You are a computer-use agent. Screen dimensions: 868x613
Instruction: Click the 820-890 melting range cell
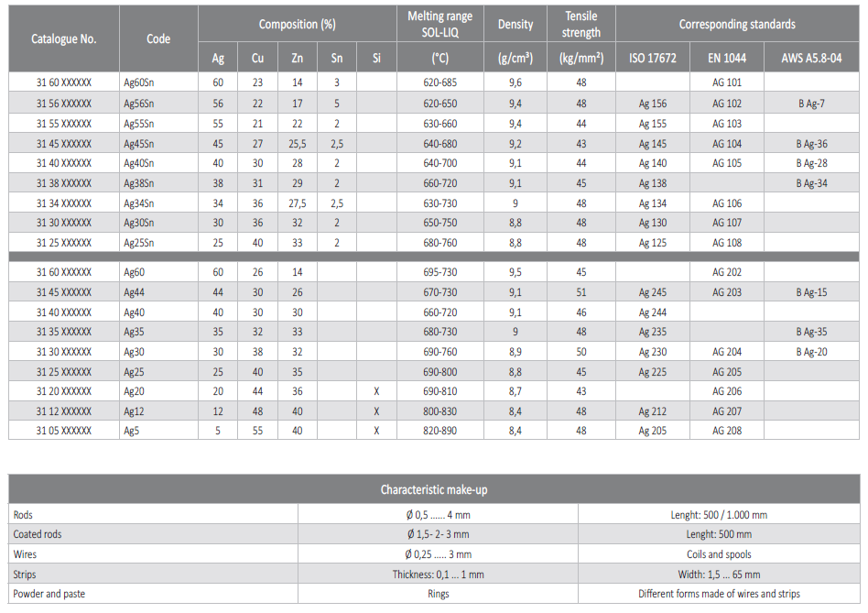coord(440,431)
